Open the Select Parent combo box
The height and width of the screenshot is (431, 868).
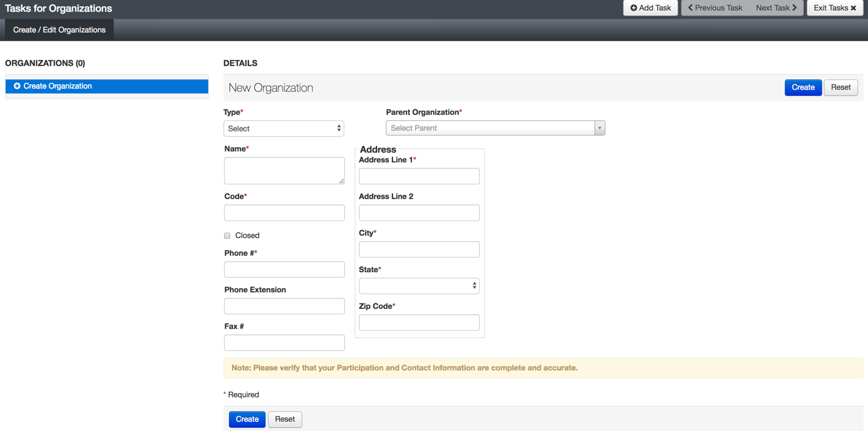point(495,128)
